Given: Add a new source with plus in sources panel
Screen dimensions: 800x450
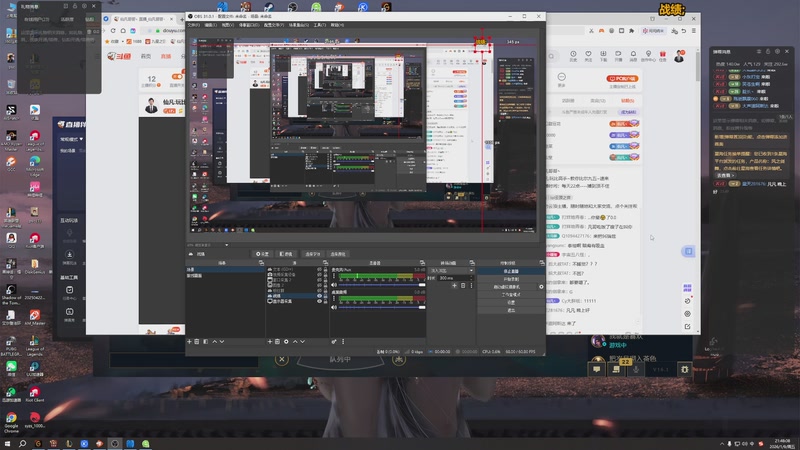Looking at the screenshot, I should pos(270,341).
